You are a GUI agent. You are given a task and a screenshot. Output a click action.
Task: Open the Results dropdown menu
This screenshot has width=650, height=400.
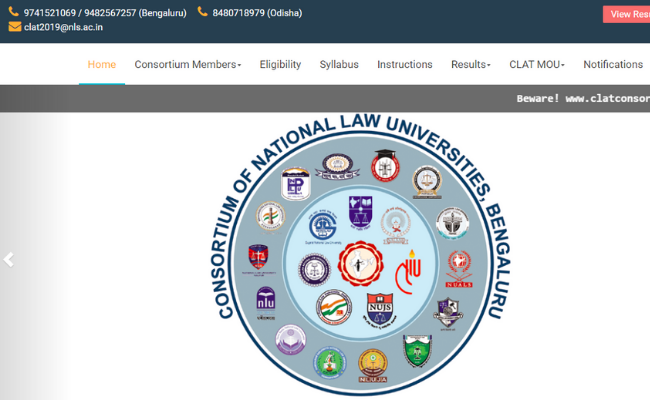(470, 64)
